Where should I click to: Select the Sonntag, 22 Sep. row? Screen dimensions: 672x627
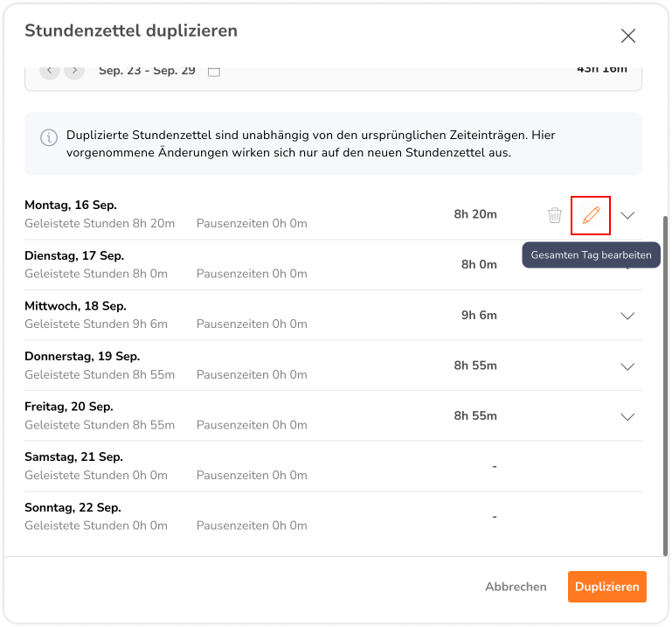click(333, 517)
